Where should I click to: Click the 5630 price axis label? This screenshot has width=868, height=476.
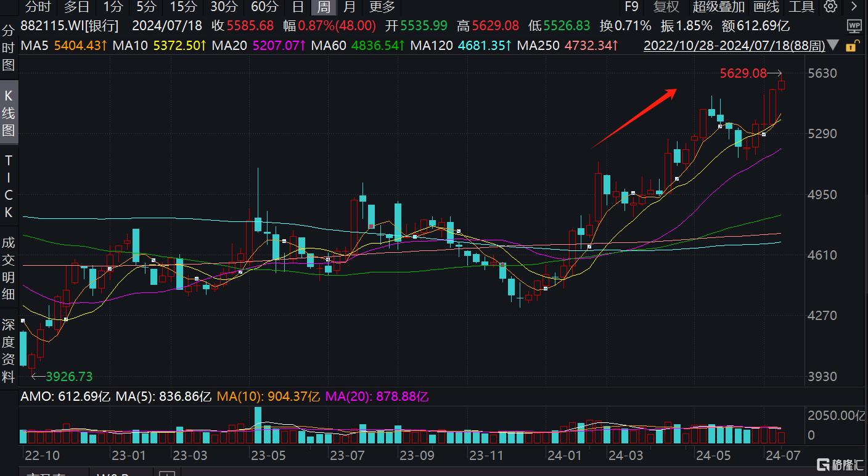[822, 73]
